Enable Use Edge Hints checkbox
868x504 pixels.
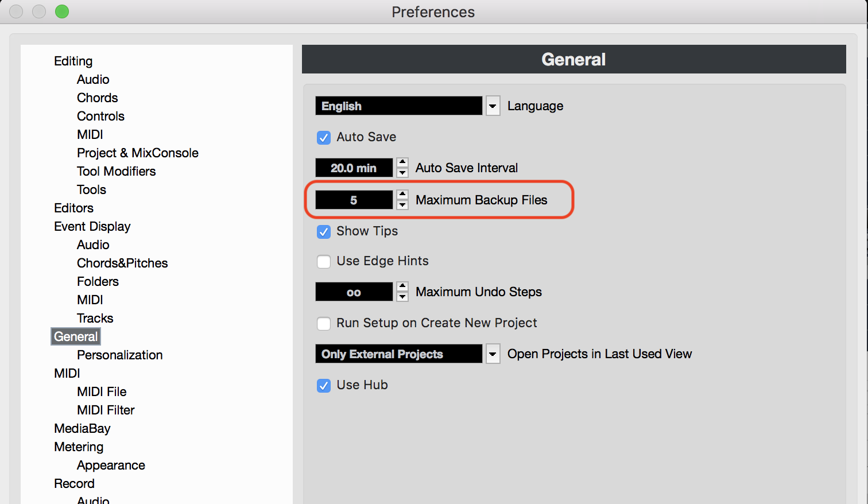click(324, 262)
